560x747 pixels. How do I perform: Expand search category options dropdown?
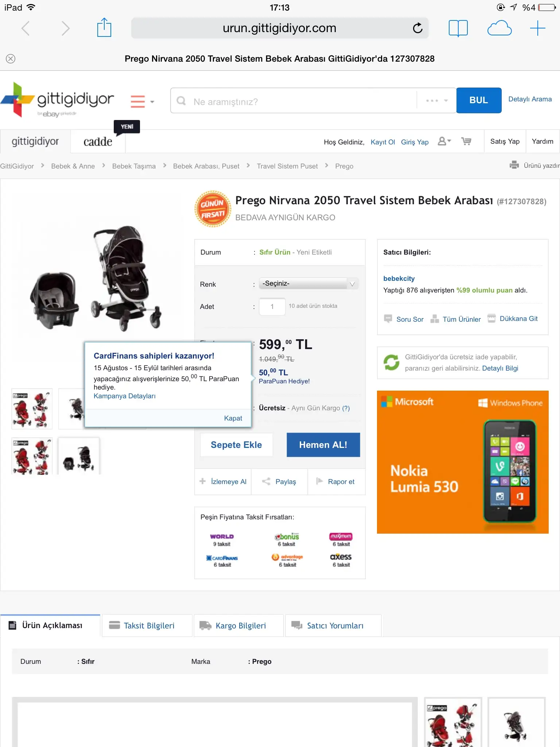pyautogui.click(x=436, y=101)
